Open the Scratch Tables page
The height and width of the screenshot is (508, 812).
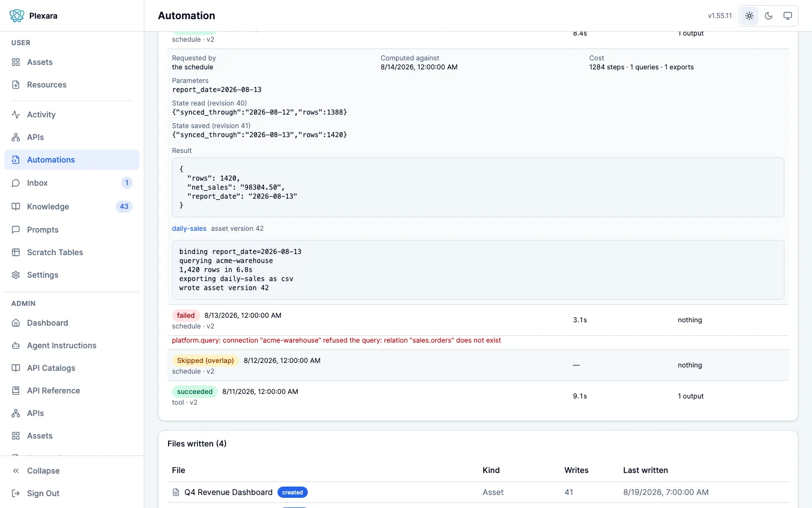(72, 252)
